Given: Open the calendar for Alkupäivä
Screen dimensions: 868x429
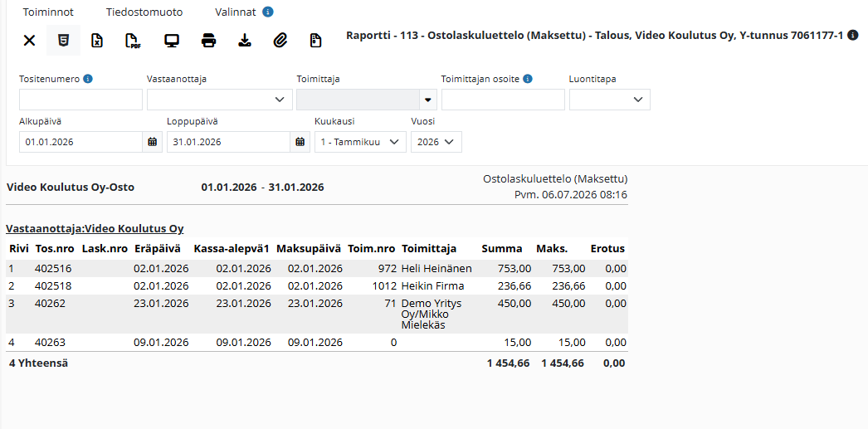Looking at the screenshot, I should coord(152,142).
